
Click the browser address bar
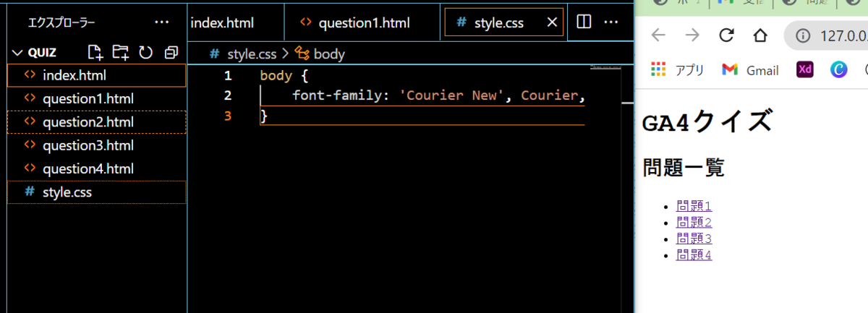pyautogui.click(x=827, y=35)
